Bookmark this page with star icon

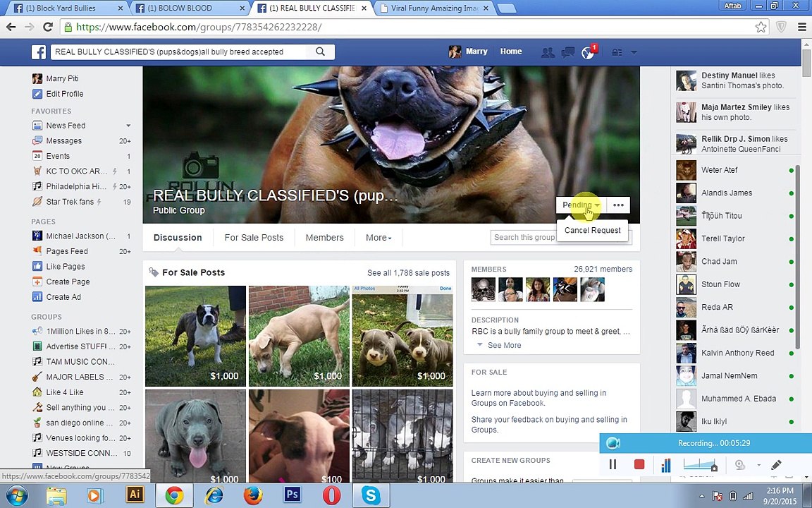[761, 27]
